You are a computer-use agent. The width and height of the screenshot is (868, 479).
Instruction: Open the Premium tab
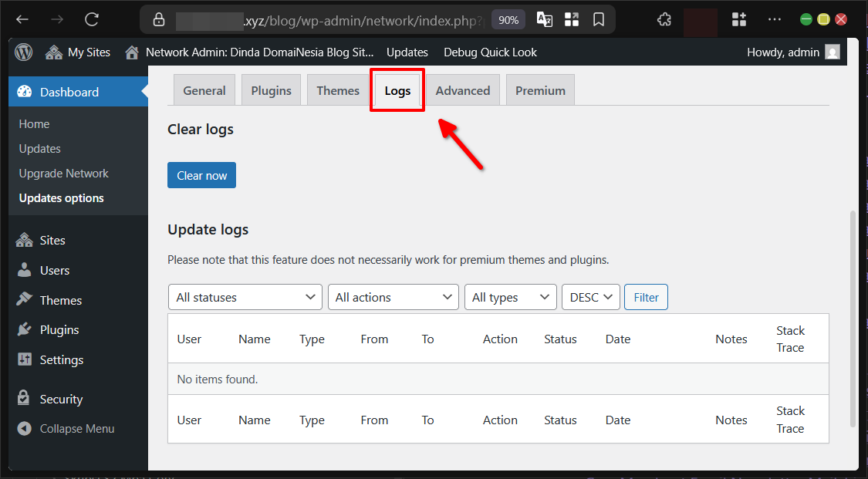pyautogui.click(x=540, y=90)
